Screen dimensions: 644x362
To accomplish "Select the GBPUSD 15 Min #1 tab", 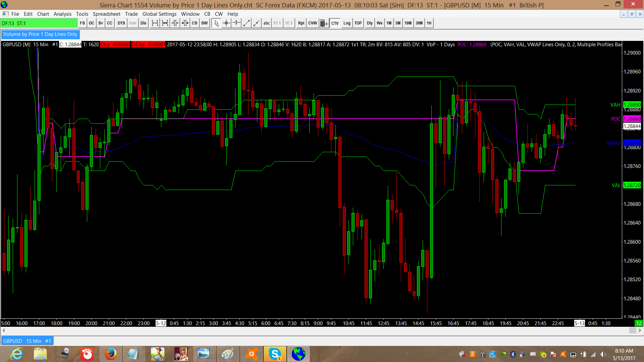I will click(x=27, y=341).
